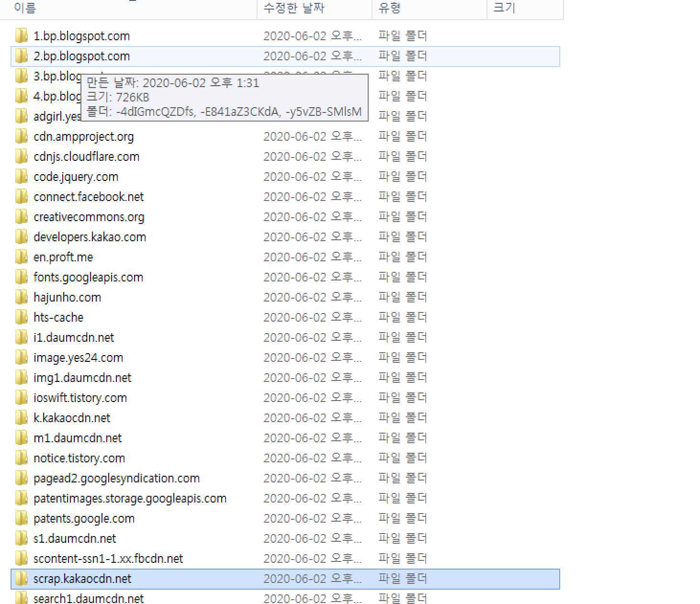This screenshot has height=604, width=700.
Task: Select the hts-cache folder icon
Action: click(x=21, y=317)
